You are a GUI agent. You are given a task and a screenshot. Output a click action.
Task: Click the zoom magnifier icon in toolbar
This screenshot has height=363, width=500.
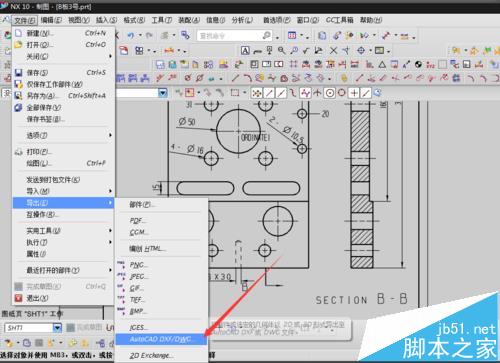282,51
